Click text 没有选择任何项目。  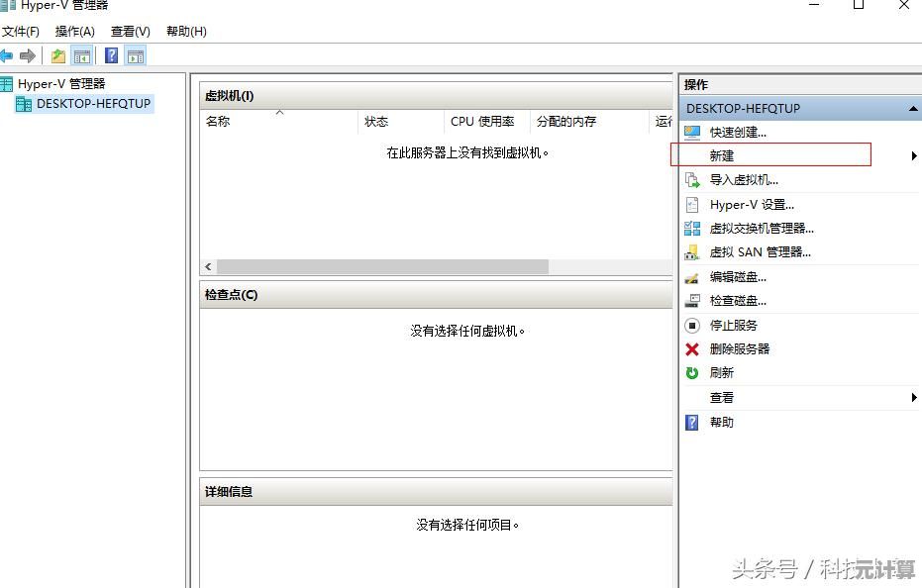[467, 525]
